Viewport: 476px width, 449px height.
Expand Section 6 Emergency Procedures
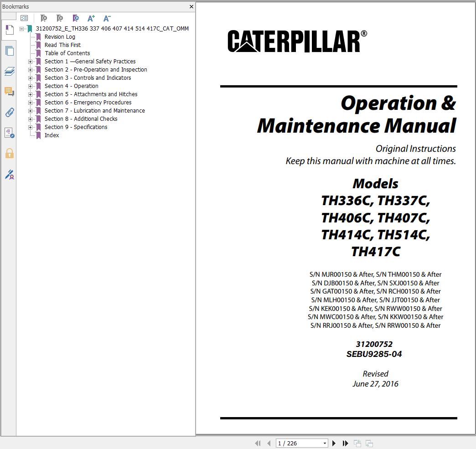(x=30, y=103)
